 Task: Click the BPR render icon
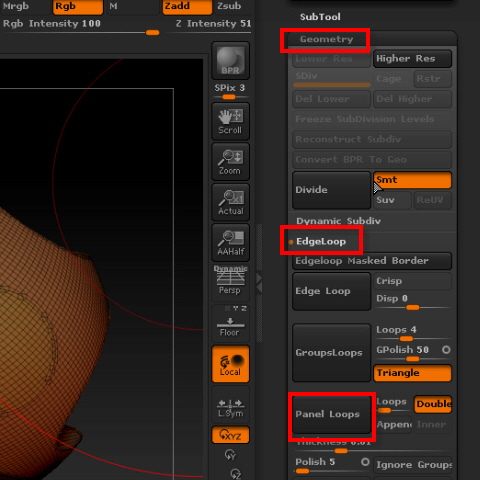(230, 60)
